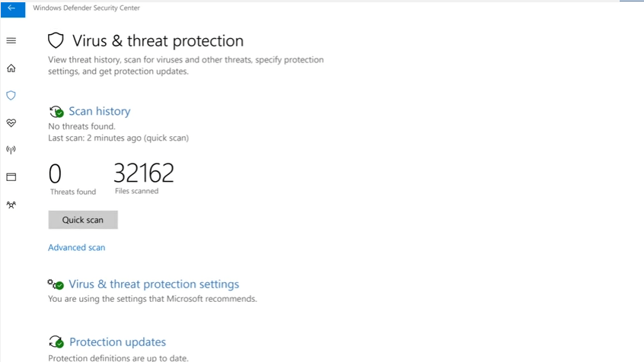Select the shield Virus protection sidebar icon
The image size is (644, 362).
click(x=11, y=96)
